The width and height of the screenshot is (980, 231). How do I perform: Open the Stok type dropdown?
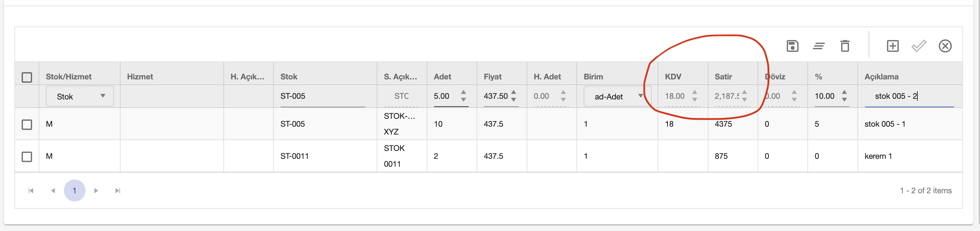[80, 96]
